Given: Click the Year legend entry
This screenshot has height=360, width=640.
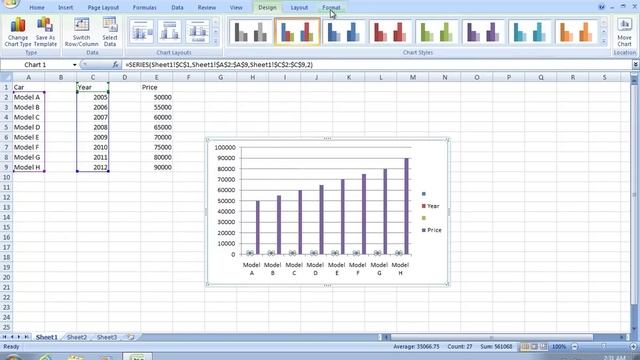Looking at the screenshot, I should [430, 206].
